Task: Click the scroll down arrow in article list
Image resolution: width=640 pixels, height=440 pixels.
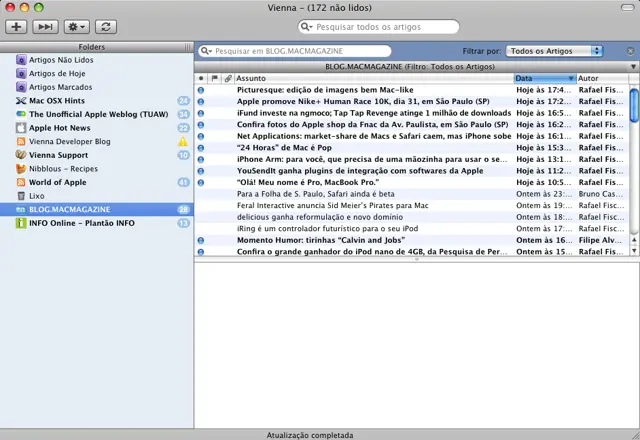Action: (x=634, y=250)
